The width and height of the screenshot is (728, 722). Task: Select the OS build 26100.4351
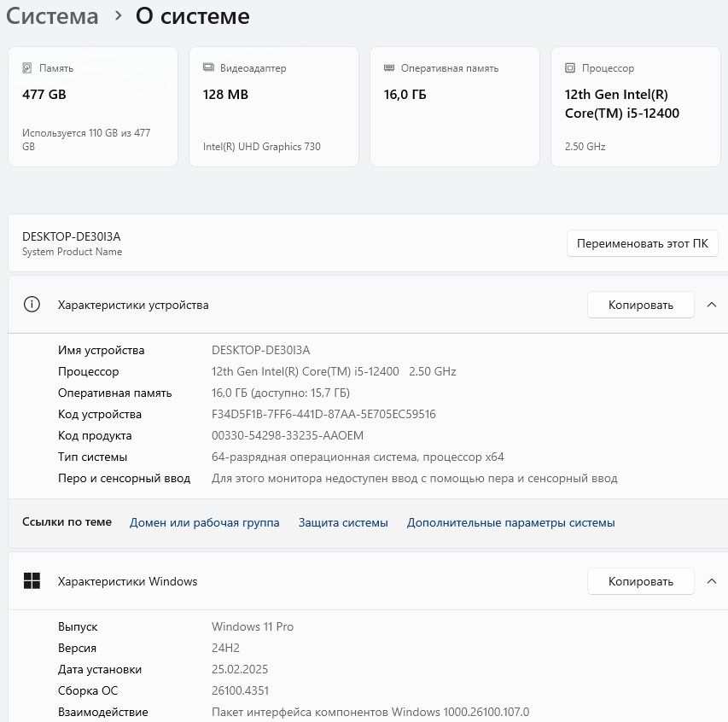point(240,690)
